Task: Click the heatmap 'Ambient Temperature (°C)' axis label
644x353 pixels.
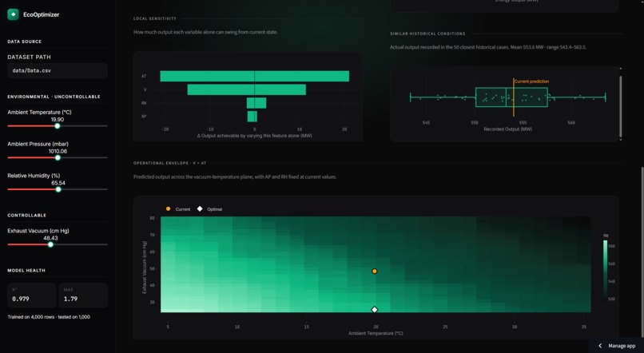Action: (376, 333)
